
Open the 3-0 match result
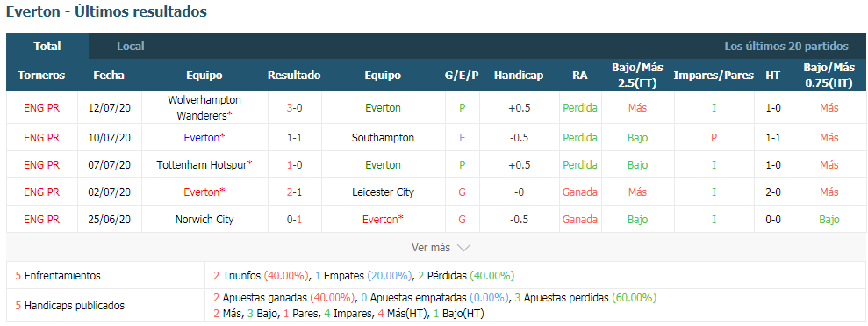coord(295,108)
